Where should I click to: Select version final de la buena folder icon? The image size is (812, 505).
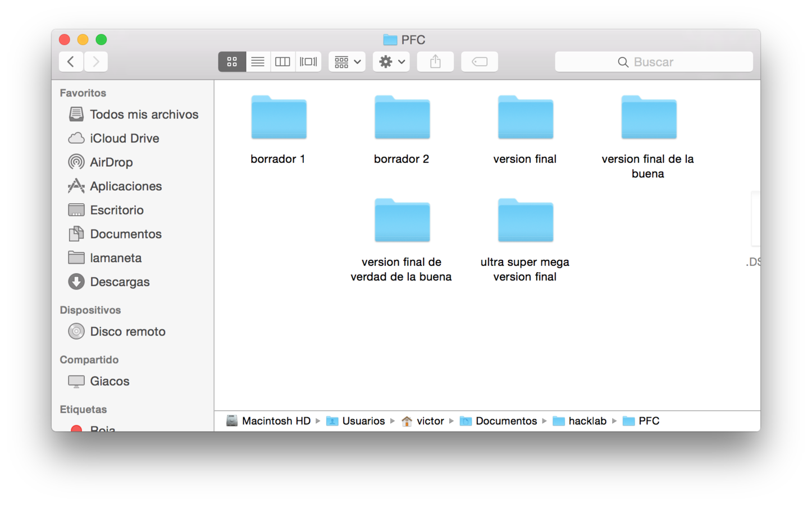[x=649, y=117]
